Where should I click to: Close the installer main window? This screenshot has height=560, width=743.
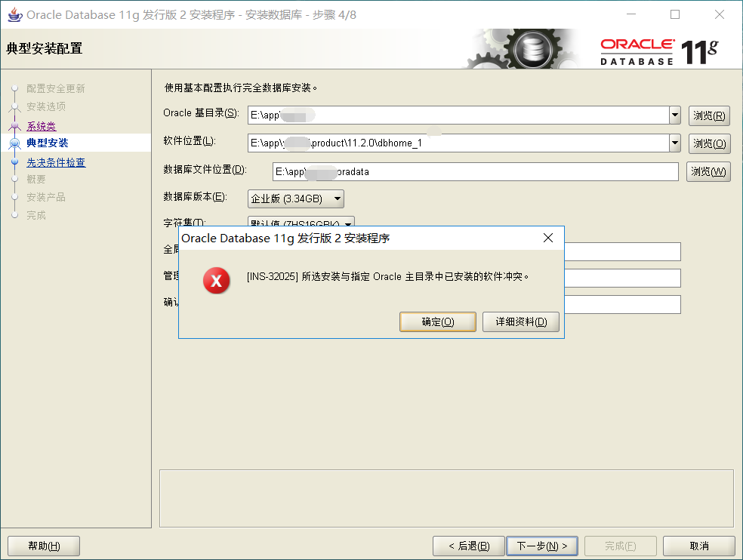[720, 14]
